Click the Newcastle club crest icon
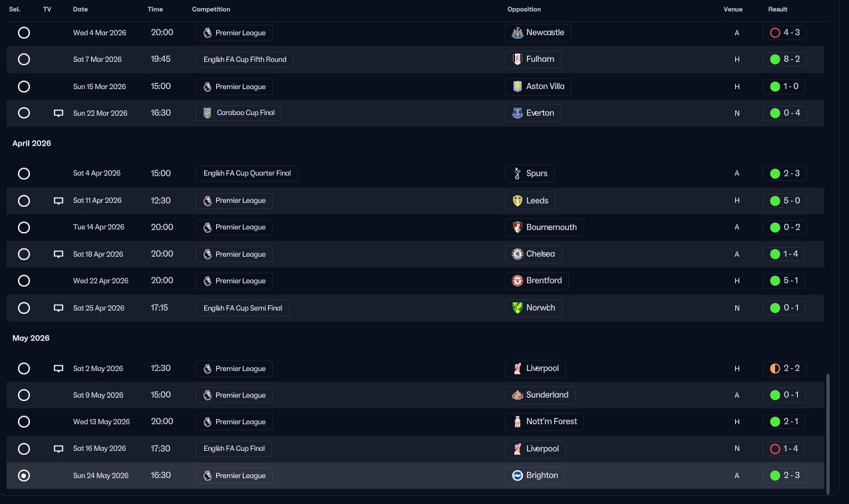Screen dimensions: 849x504 coord(517,33)
